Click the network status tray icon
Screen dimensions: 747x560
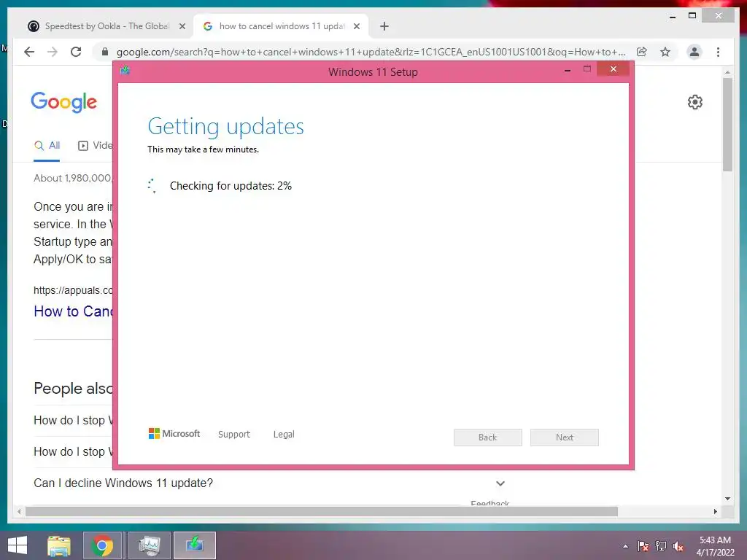pyautogui.click(x=661, y=546)
